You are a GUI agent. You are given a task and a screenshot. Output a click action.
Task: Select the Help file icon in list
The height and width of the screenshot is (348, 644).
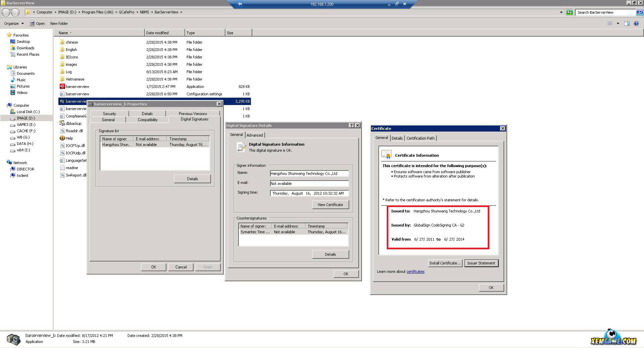(62, 138)
